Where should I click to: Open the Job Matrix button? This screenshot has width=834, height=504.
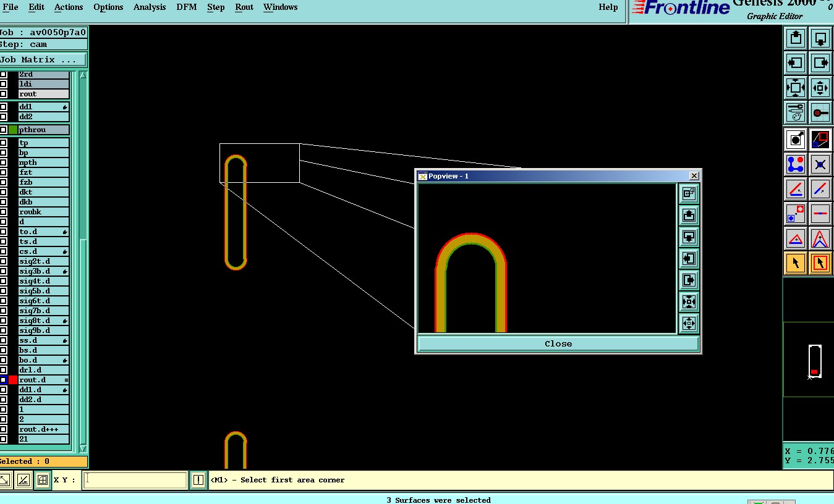click(43, 60)
